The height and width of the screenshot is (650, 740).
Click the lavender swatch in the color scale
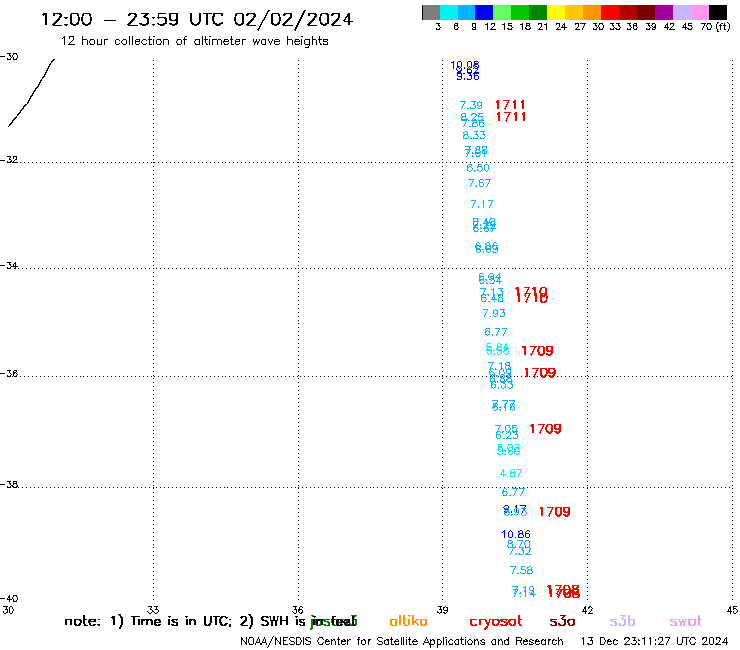pyautogui.click(x=681, y=12)
